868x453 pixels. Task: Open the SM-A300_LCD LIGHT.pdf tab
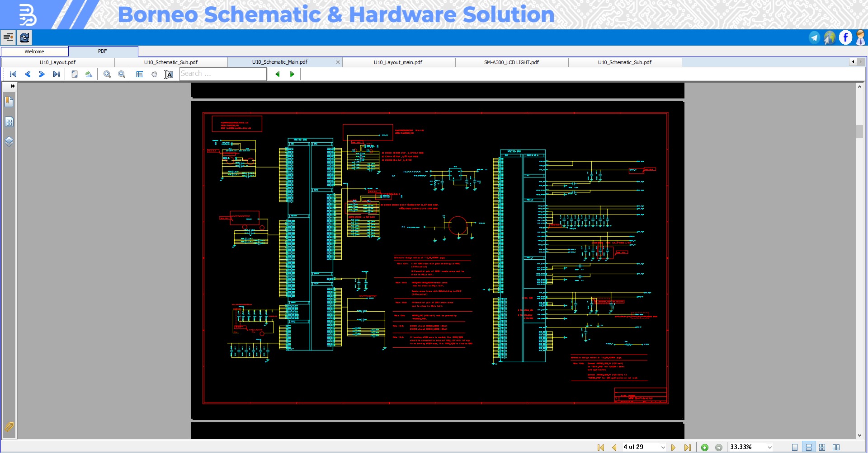(511, 62)
